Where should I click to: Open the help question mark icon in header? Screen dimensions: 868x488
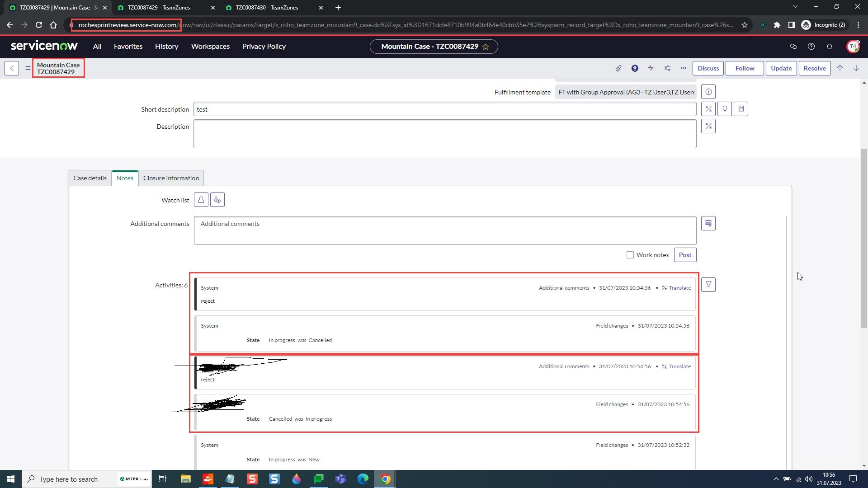(x=811, y=47)
